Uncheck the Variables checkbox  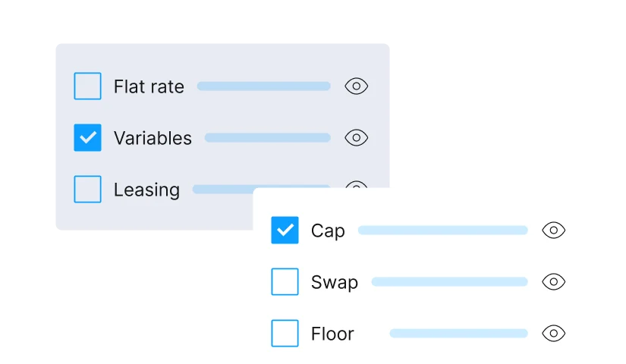pyautogui.click(x=87, y=138)
